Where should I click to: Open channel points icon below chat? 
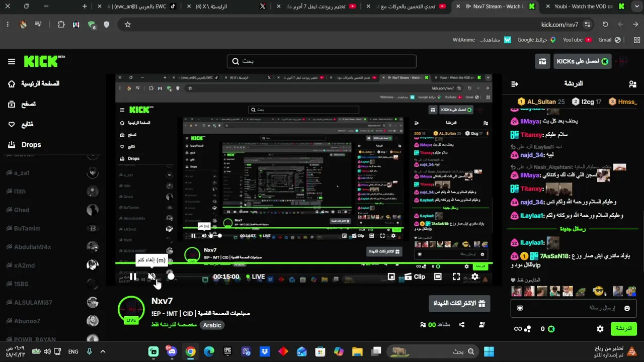[527, 329]
